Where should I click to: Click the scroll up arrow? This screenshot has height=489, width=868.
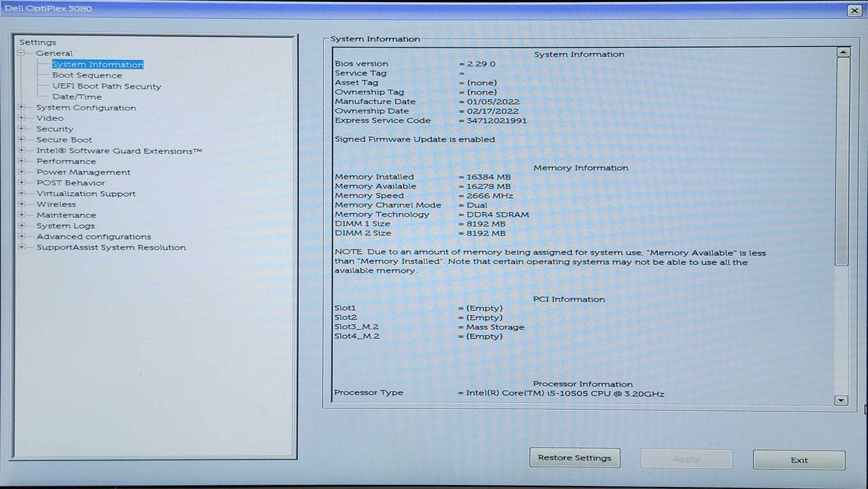click(843, 52)
